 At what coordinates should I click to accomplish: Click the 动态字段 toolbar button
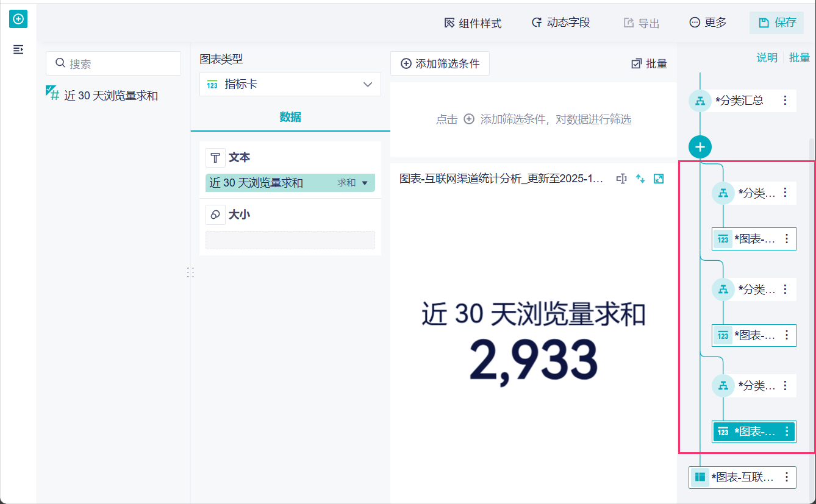pyautogui.click(x=560, y=23)
